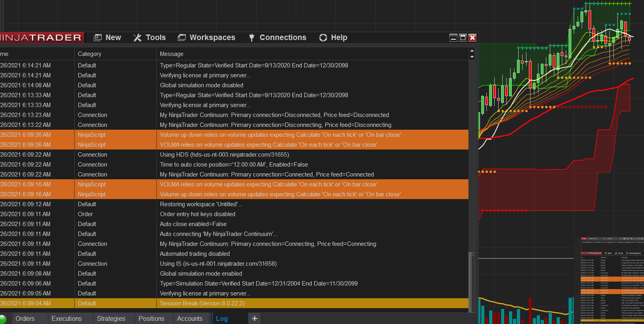Select the 'Using IS' connection message
This screenshot has height=324, width=644.
click(218, 264)
